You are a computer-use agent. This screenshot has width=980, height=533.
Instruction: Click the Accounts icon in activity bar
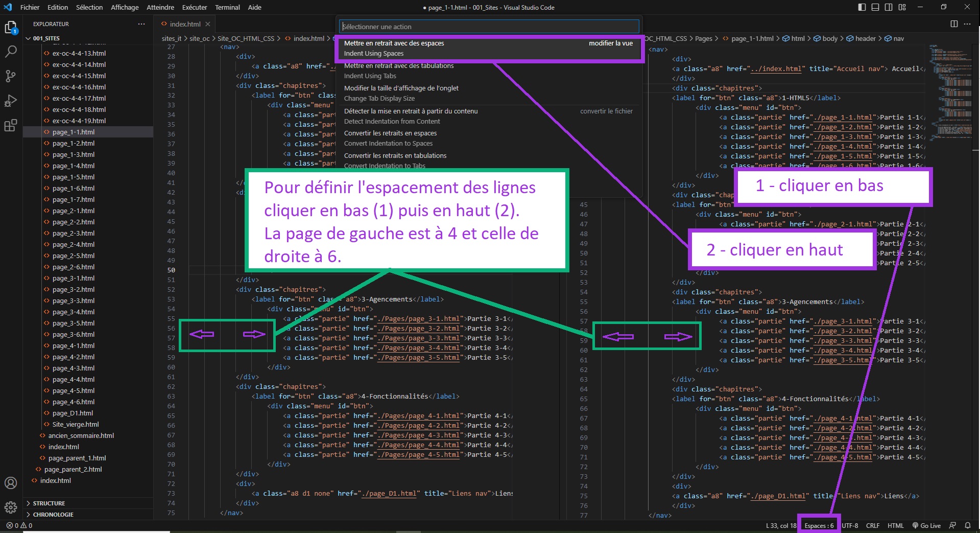click(11, 483)
